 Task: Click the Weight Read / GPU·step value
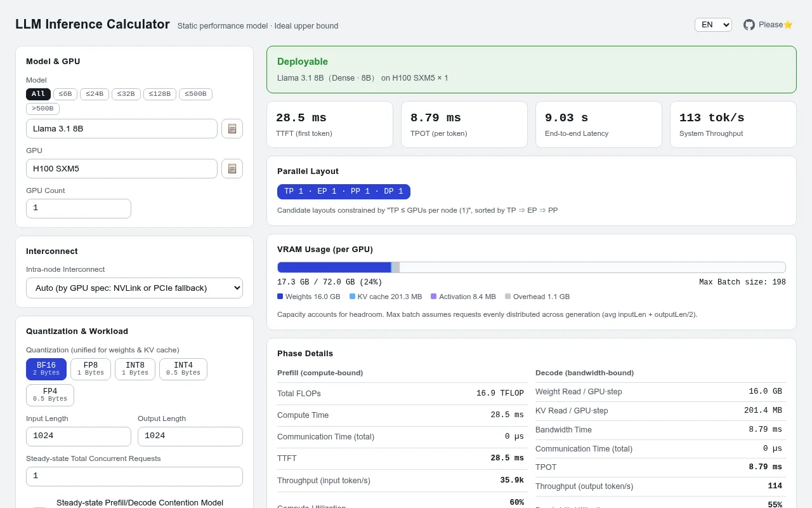coord(766,392)
